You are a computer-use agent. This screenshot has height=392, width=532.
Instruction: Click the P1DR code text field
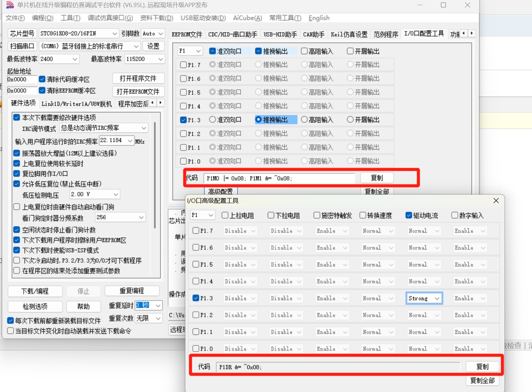338,367
